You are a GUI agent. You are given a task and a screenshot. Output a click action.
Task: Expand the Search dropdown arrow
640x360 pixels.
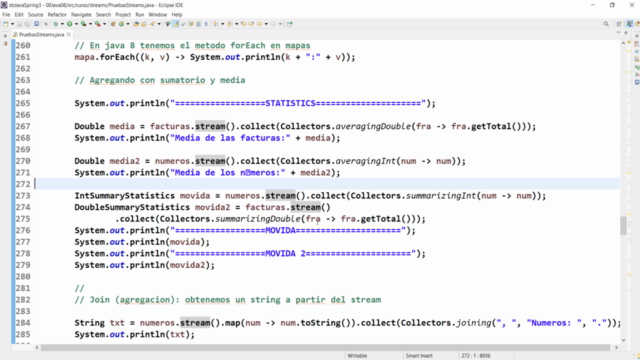click(159, 24)
